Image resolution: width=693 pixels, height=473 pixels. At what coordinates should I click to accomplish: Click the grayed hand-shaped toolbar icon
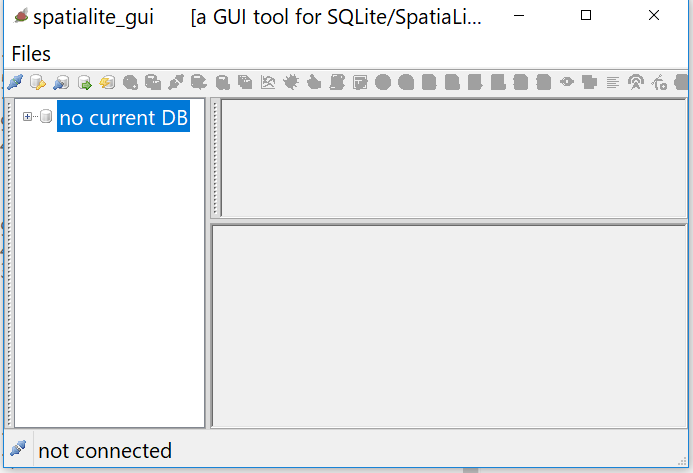tap(314, 82)
